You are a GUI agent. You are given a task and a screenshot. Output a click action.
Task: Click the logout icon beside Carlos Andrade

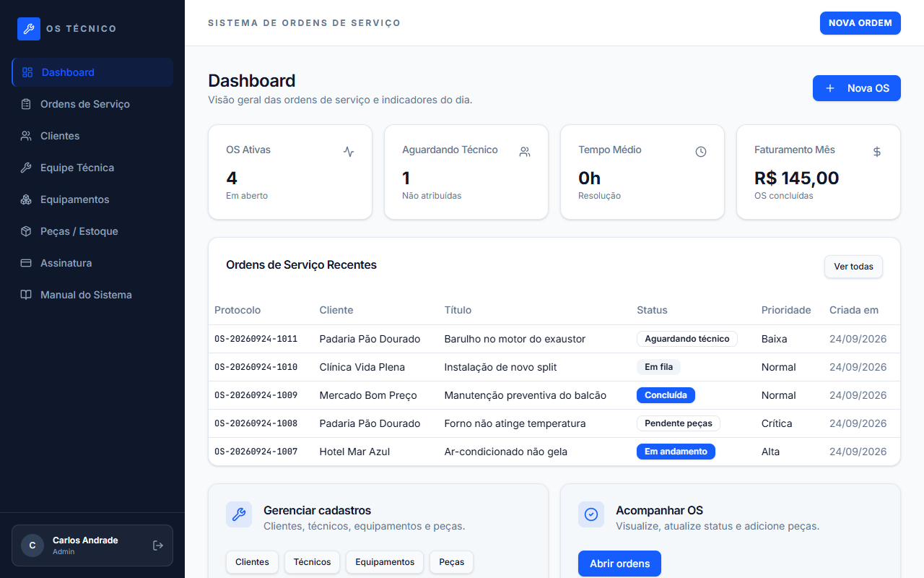tap(158, 545)
